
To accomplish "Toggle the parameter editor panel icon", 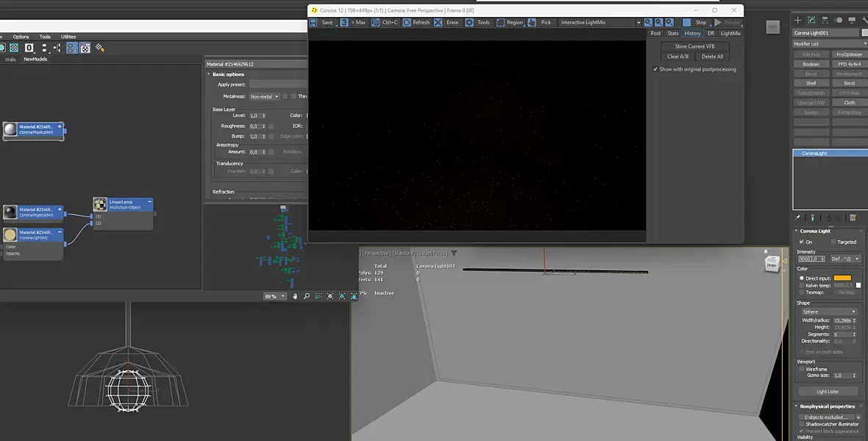I will (85, 48).
